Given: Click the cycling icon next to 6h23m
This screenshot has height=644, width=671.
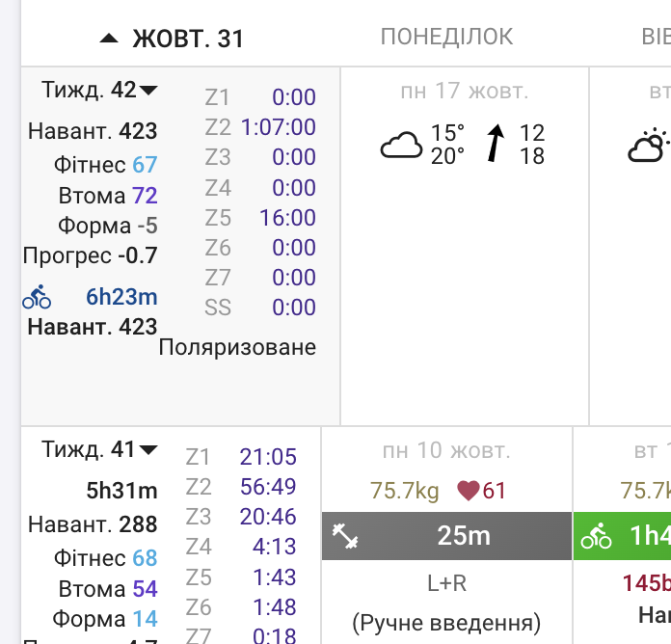Looking at the screenshot, I should click(x=37, y=297).
